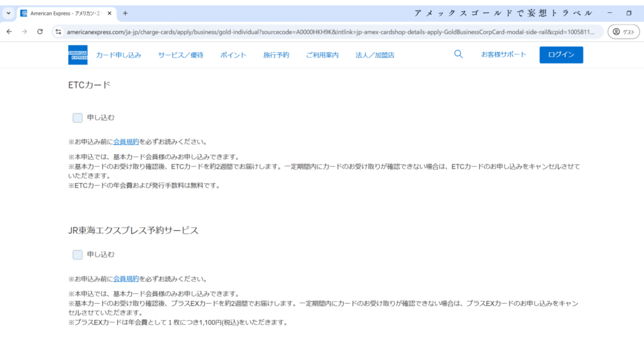View site information icon in address bar
The image size is (644, 363).
pos(59,32)
